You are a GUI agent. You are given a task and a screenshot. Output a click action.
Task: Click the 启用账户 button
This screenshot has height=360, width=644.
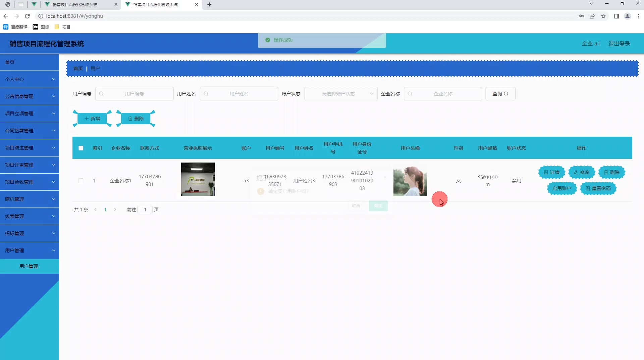562,188
